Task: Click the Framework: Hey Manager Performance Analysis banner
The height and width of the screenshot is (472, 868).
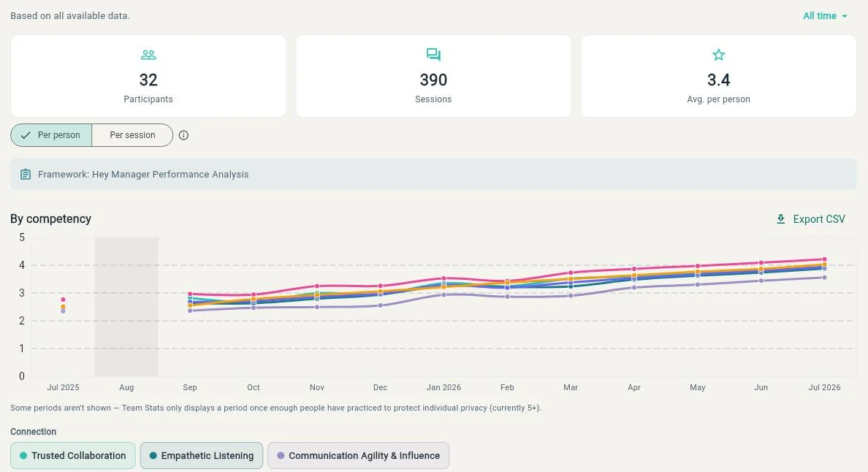Action: click(x=433, y=175)
